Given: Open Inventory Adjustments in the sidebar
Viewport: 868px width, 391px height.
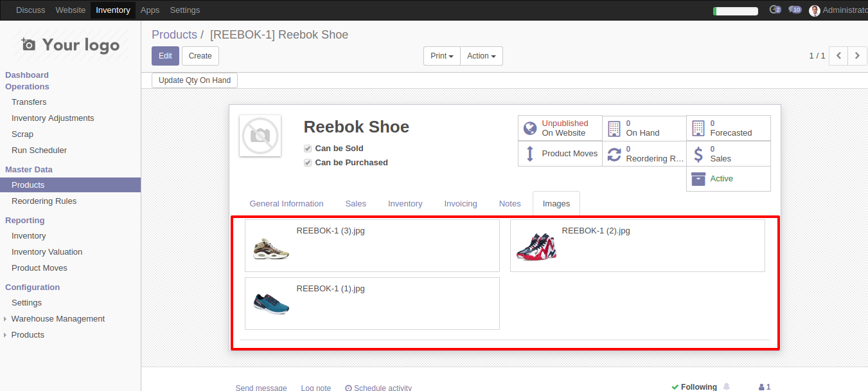Looking at the screenshot, I should point(53,118).
